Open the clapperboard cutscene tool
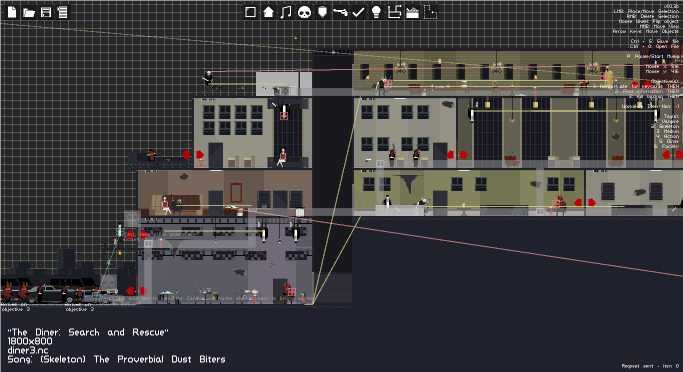 click(412, 13)
